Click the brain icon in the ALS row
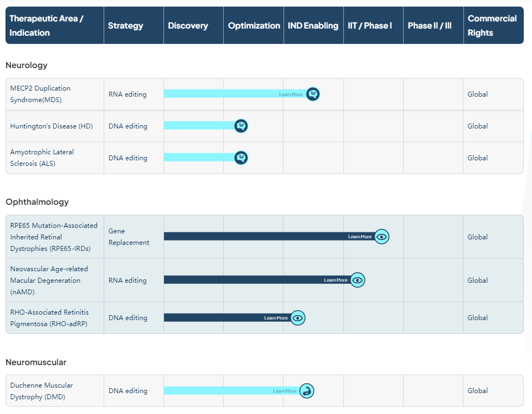The height and width of the screenshot is (414, 532). 241,158
